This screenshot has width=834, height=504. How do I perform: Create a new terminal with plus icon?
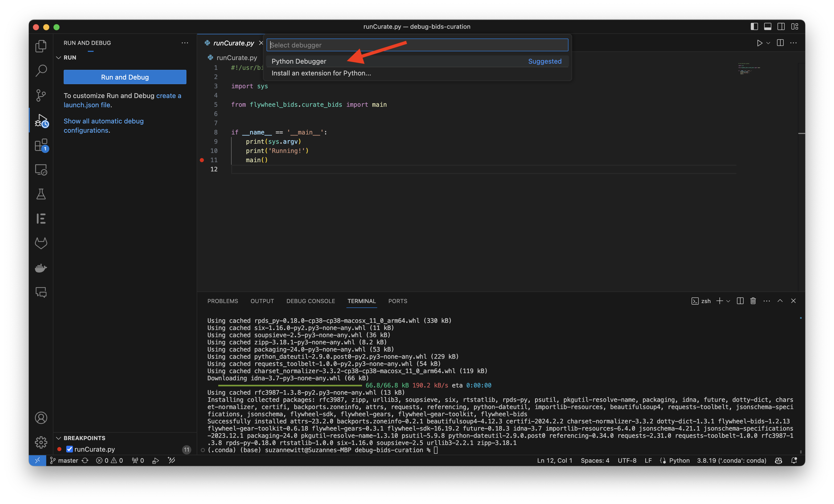coord(719,301)
